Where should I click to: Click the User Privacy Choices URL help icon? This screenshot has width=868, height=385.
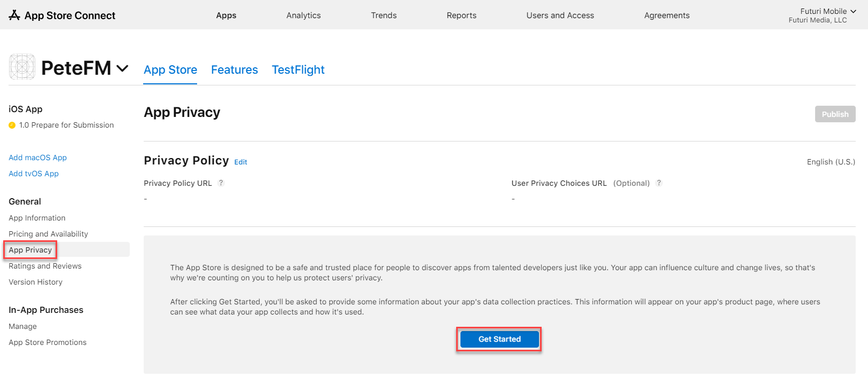coord(659,183)
